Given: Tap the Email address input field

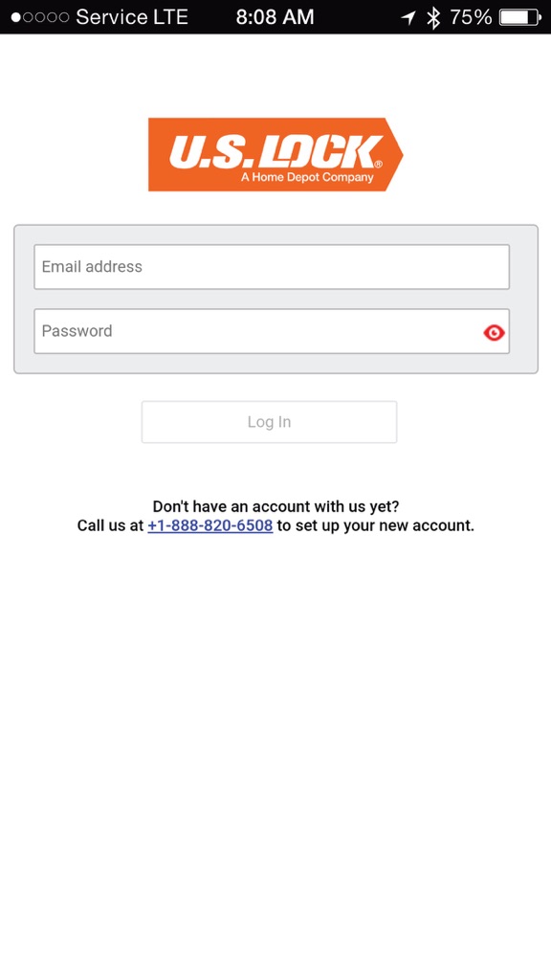Looking at the screenshot, I should pos(272,267).
